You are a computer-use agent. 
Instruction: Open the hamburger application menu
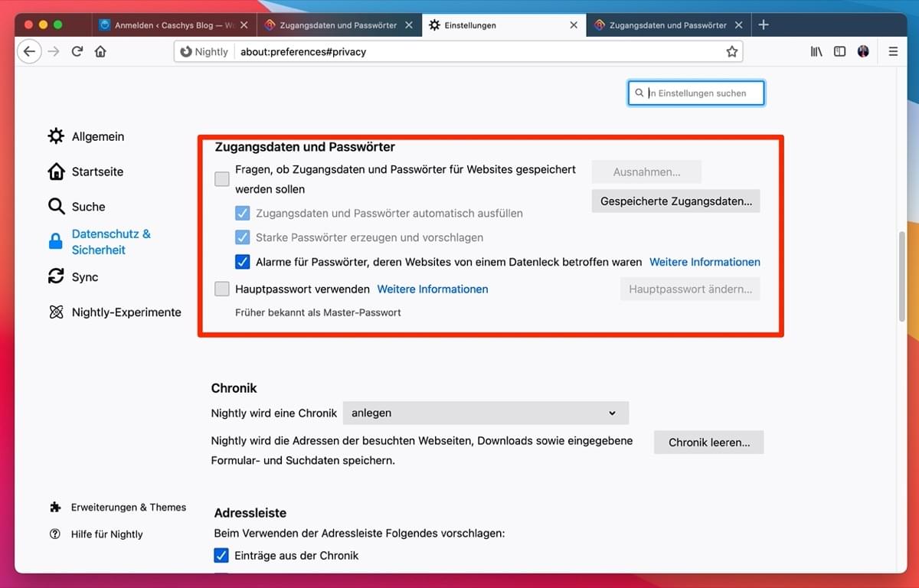coord(893,51)
